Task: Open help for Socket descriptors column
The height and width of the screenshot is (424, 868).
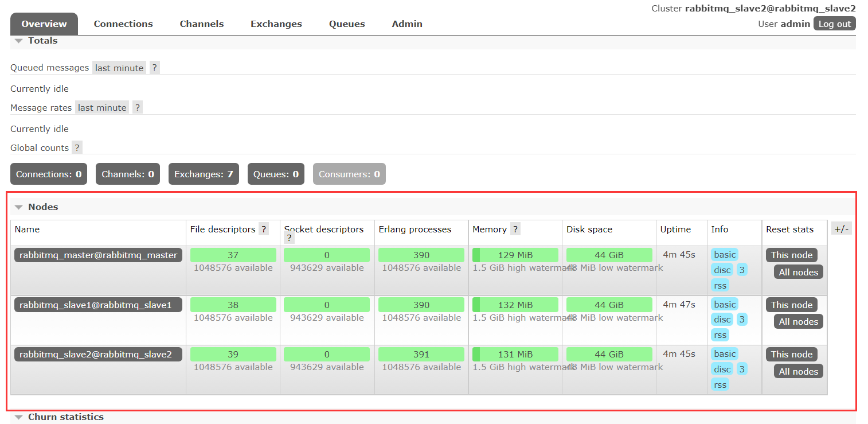Action: click(x=290, y=238)
